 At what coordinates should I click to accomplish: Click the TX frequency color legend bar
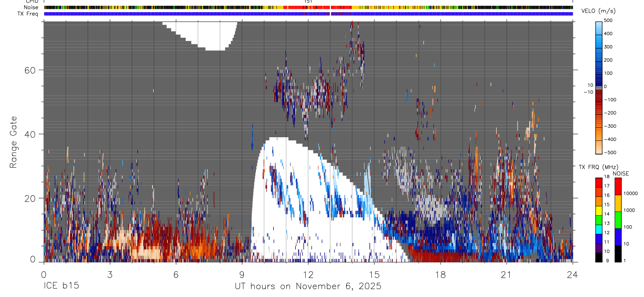click(598, 219)
